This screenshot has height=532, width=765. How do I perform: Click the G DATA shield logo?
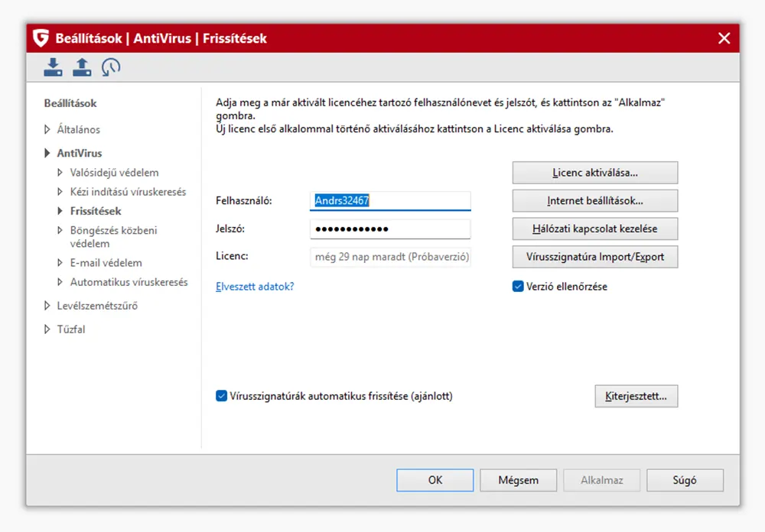pos(41,38)
